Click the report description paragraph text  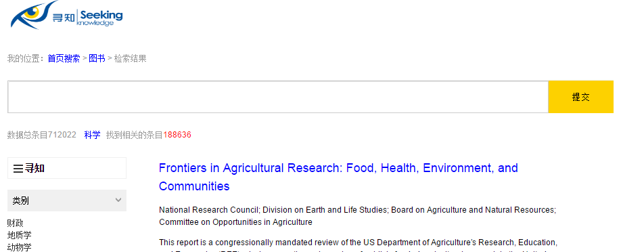coord(358,245)
